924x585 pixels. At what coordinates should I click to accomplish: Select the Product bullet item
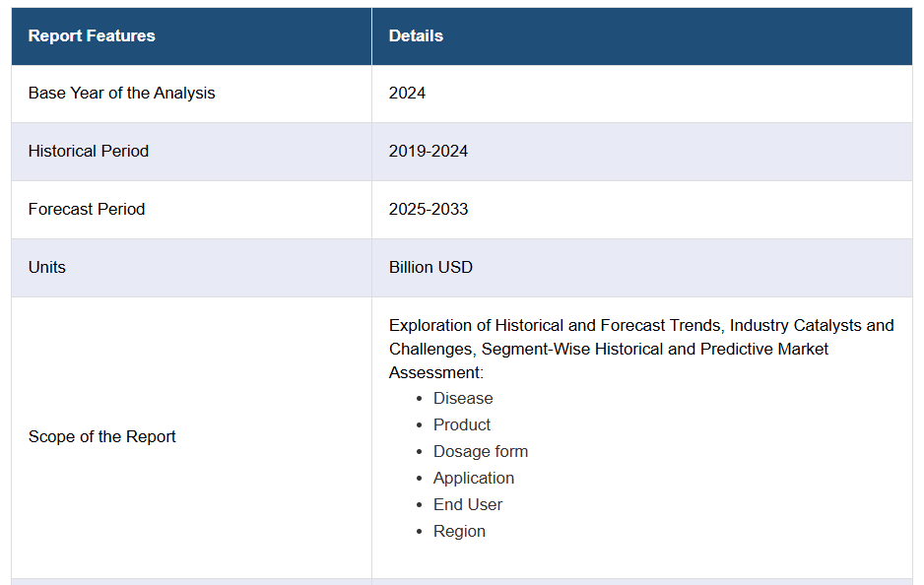pos(462,425)
